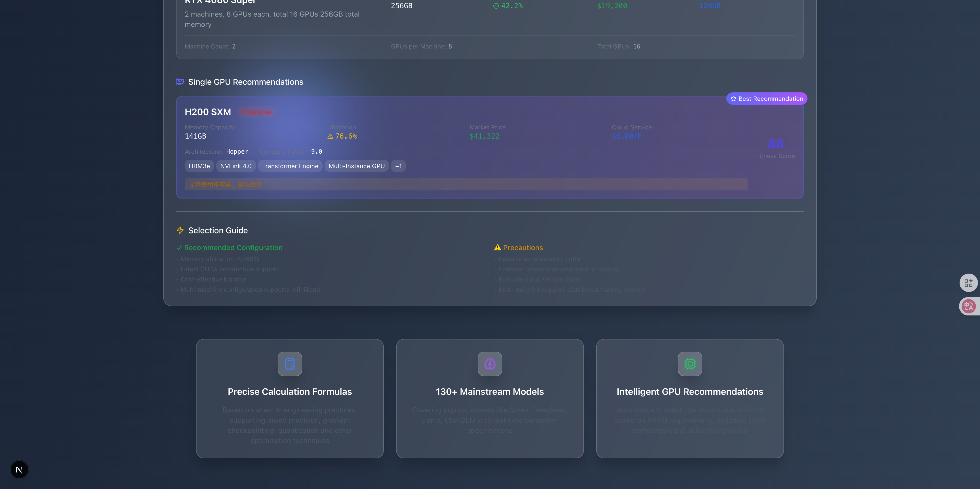Image resolution: width=980 pixels, height=489 pixels.
Task: Click the floating grid apps icon at right edge
Action: (x=968, y=283)
